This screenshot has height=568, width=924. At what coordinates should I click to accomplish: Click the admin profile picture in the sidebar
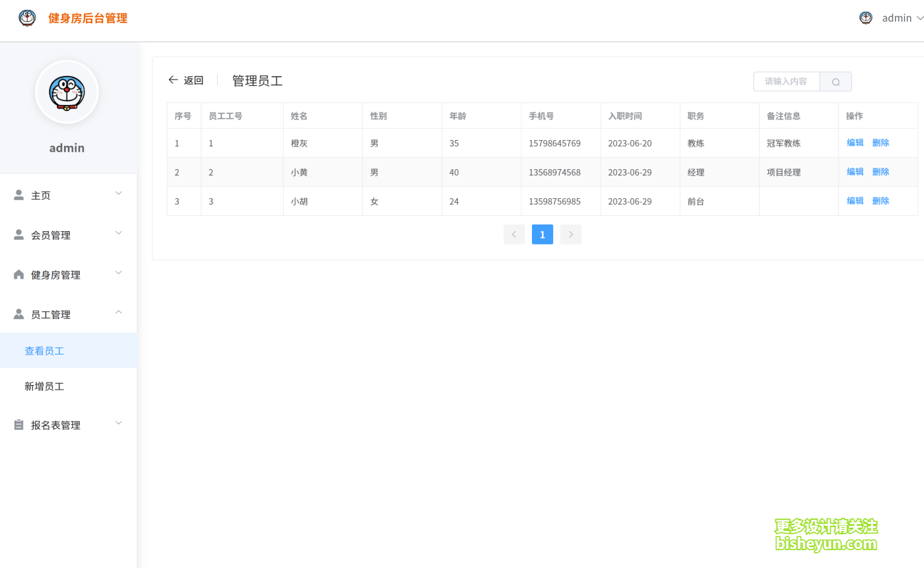67,92
